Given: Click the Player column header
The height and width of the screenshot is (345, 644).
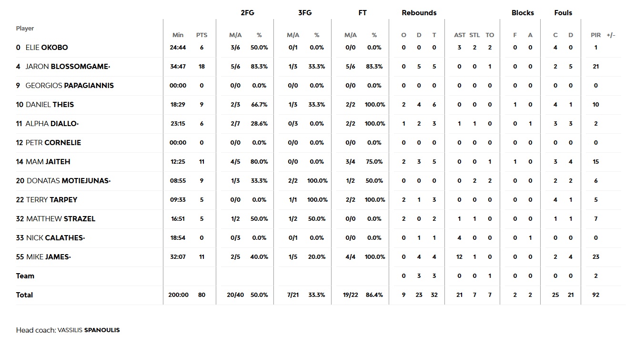Looking at the screenshot, I should click(25, 29).
